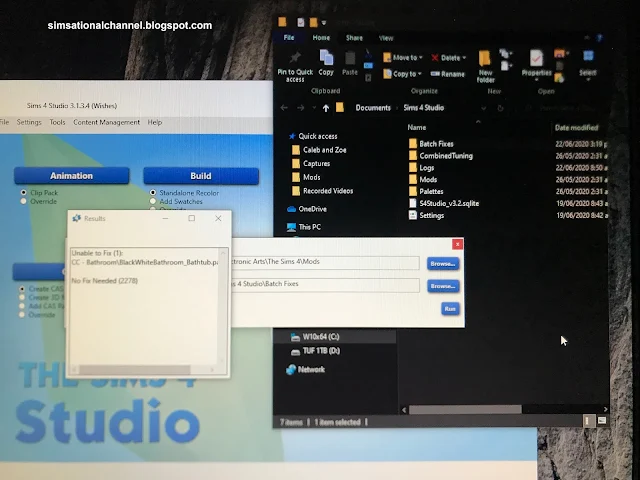Image resolution: width=640 pixels, height=480 pixels.
Task: Click the Rename ribbon button
Action: [448, 74]
